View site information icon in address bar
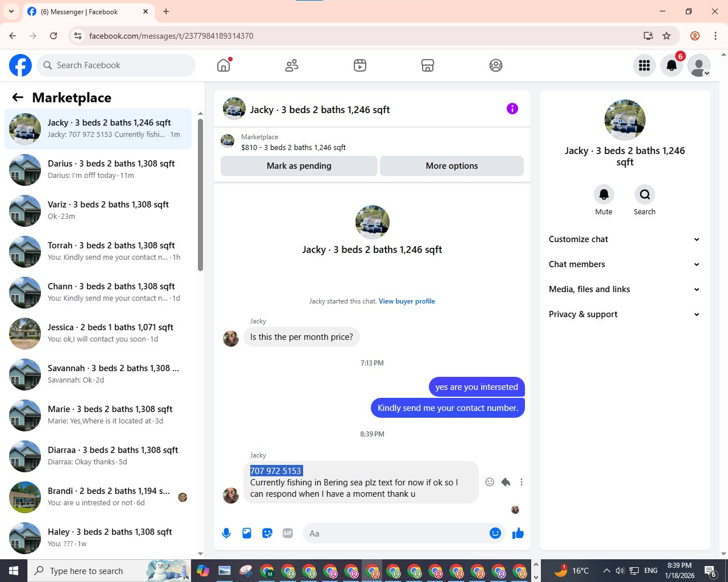Image resolution: width=728 pixels, height=582 pixels. pos(78,36)
